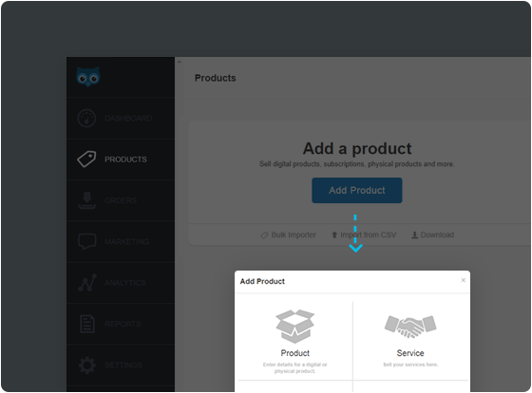Open the Analytics graph icon
Image resolution: width=532 pixels, height=393 pixels.
tap(87, 283)
